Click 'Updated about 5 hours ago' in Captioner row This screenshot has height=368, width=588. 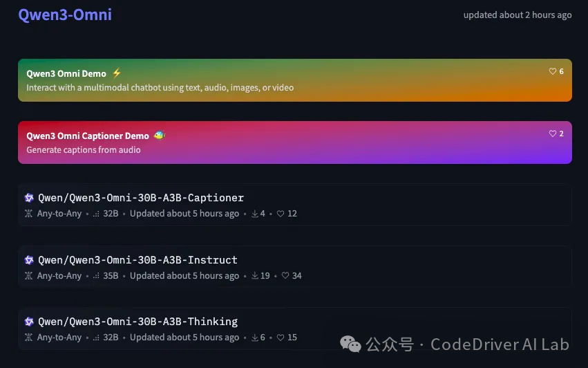tap(184, 214)
